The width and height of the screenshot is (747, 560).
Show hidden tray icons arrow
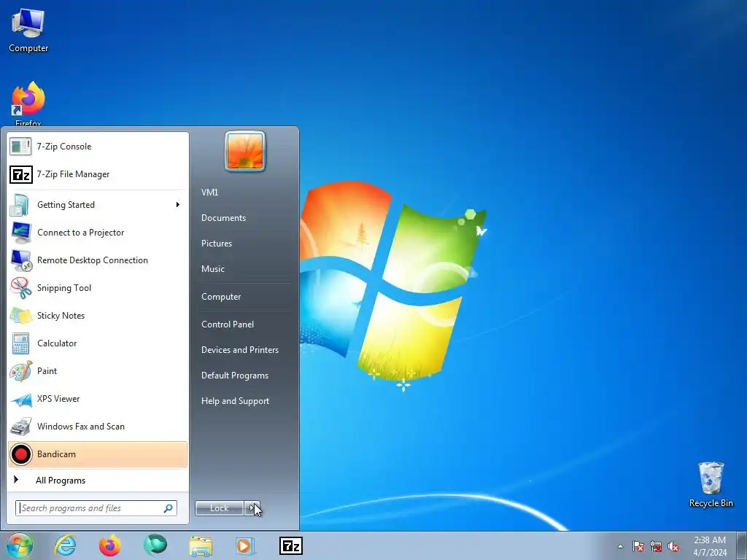click(x=620, y=546)
